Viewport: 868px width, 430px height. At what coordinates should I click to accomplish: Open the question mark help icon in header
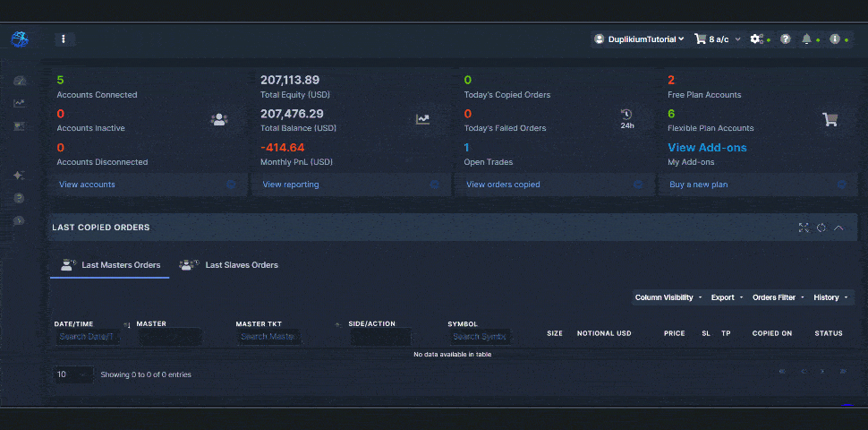coord(786,39)
